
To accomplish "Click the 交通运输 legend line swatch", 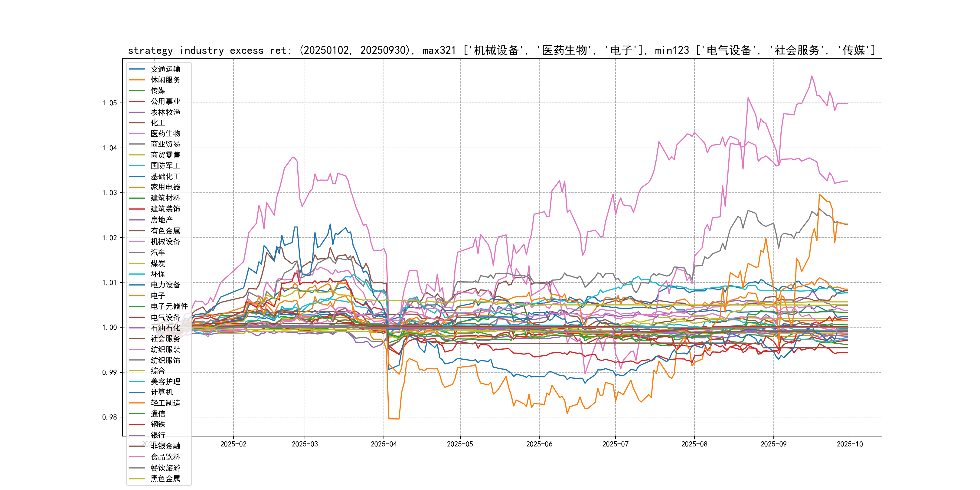I will [137, 69].
